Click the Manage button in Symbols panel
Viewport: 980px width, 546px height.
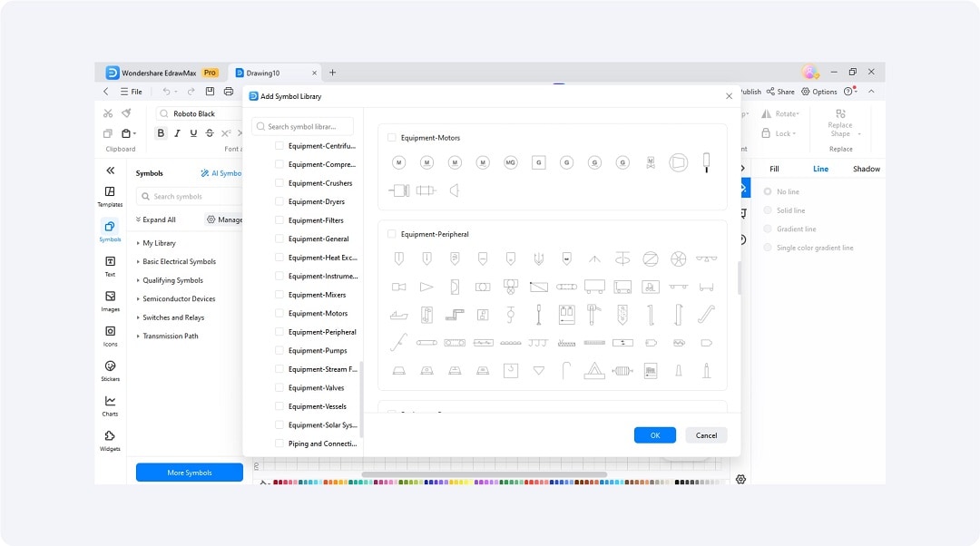coord(224,219)
